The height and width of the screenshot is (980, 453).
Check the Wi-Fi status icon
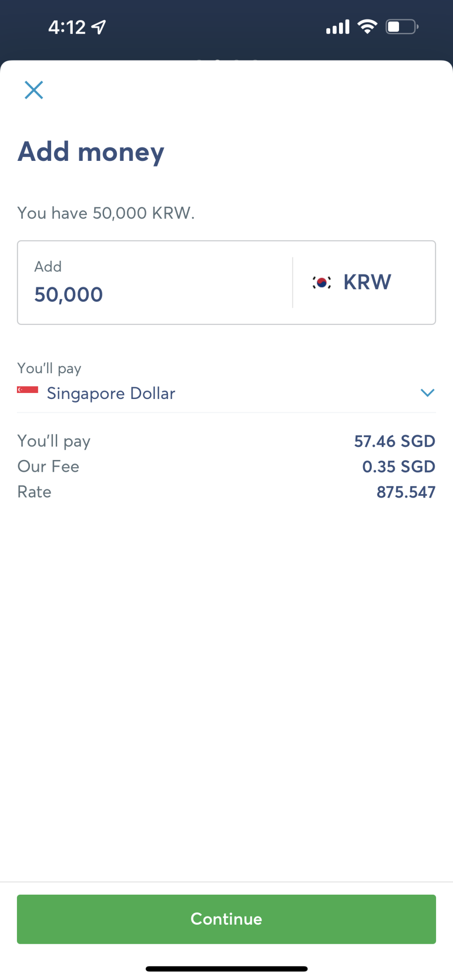(368, 27)
